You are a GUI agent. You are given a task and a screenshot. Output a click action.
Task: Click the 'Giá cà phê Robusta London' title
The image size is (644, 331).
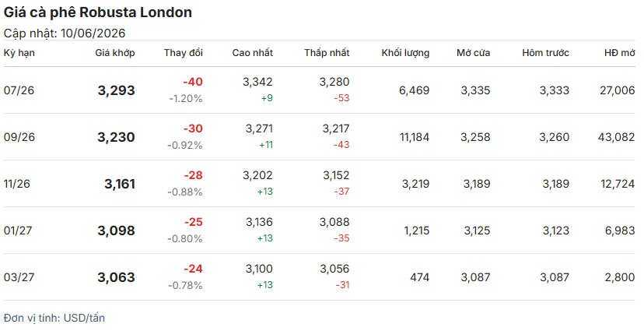click(x=98, y=12)
